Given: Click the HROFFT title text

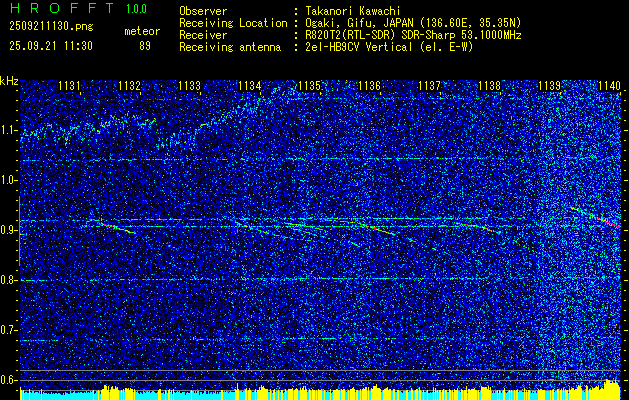Looking at the screenshot, I should point(61,8).
